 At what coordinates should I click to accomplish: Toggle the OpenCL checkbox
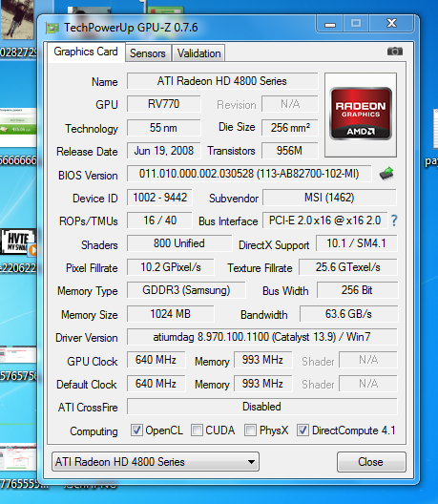tap(136, 430)
